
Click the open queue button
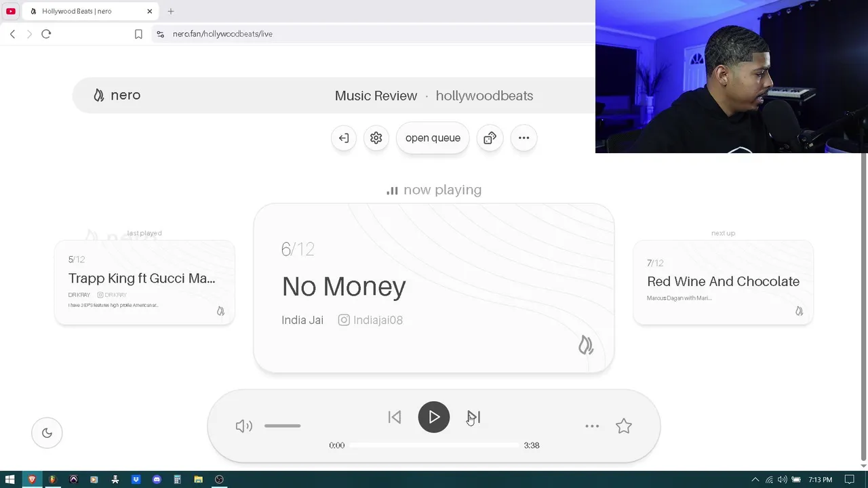pyautogui.click(x=433, y=138)
